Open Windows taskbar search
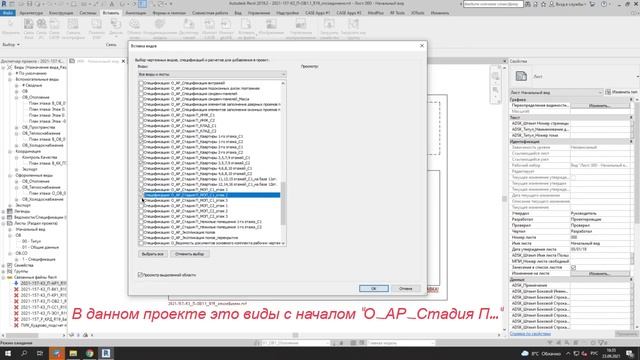Image resolution: width=640 pixels, height=360 pixels. (x=24, y=353)
